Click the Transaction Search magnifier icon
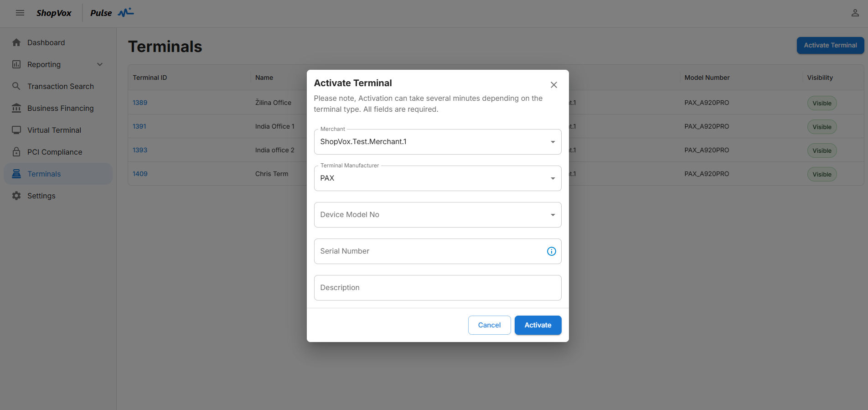The width and height of the screenshot is (868, 410). coord(16,86)
